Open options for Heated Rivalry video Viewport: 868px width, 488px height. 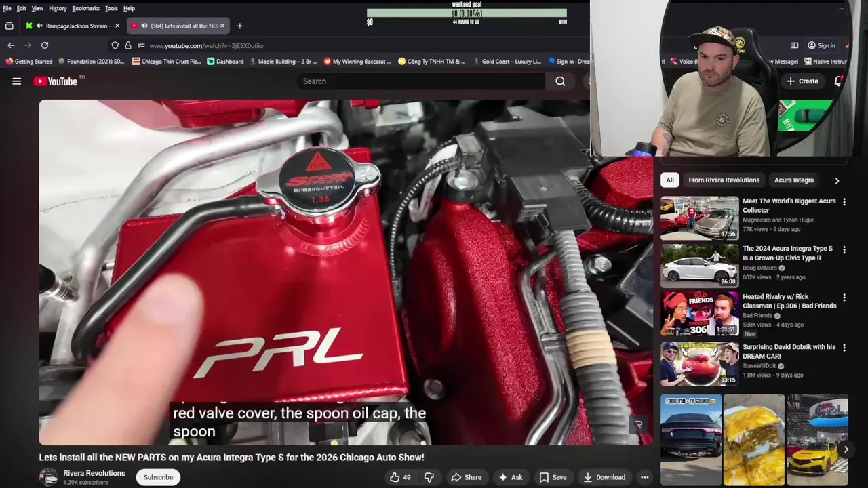click(x=844, y=298)
